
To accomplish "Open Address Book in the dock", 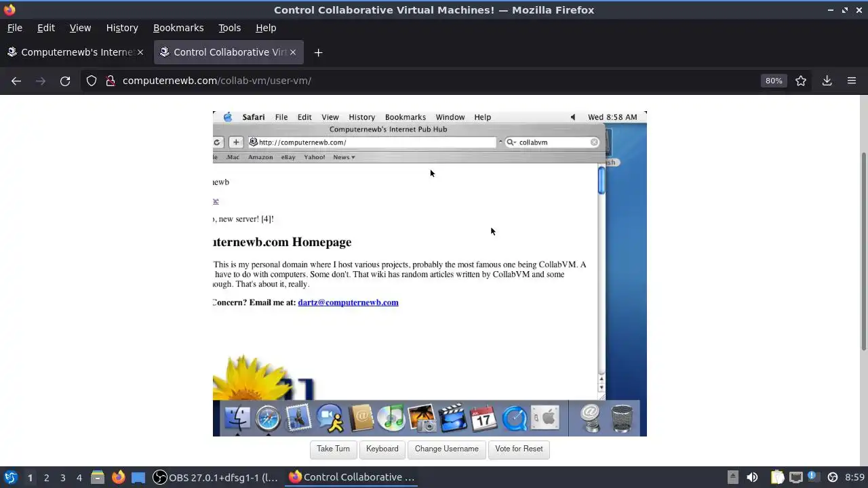I will coord(361,418).
